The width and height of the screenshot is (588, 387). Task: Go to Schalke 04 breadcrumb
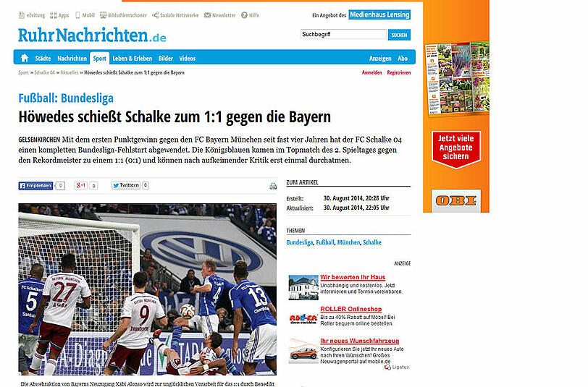tap(44, 72)
